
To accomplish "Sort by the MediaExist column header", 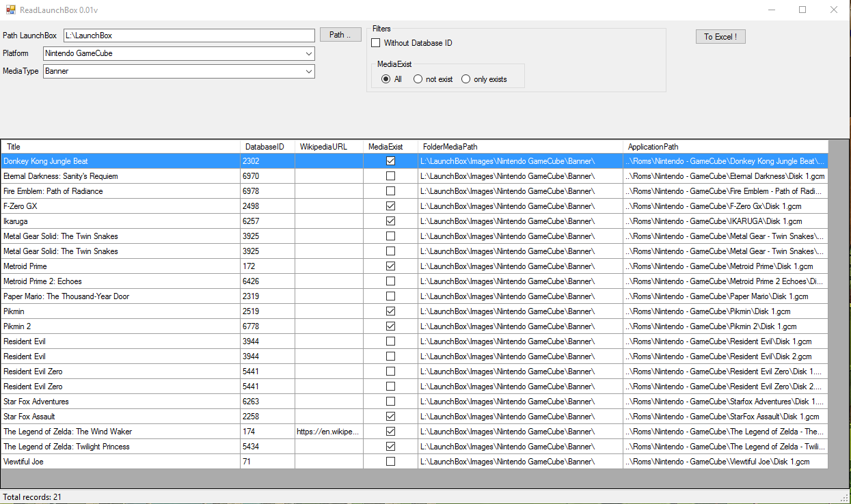I will coord(391,147).
